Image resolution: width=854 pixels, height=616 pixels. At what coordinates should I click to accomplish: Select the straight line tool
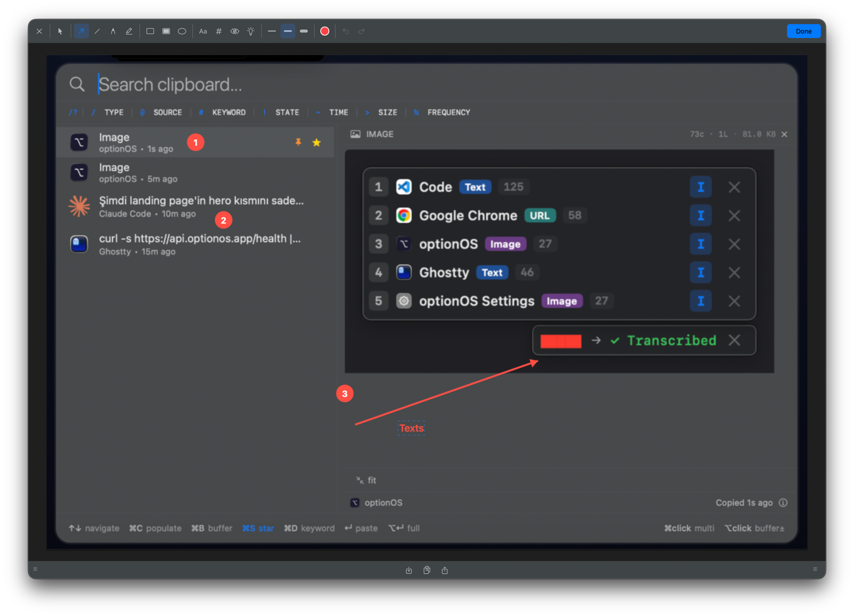pyautogui.click(x=97, y=31)
